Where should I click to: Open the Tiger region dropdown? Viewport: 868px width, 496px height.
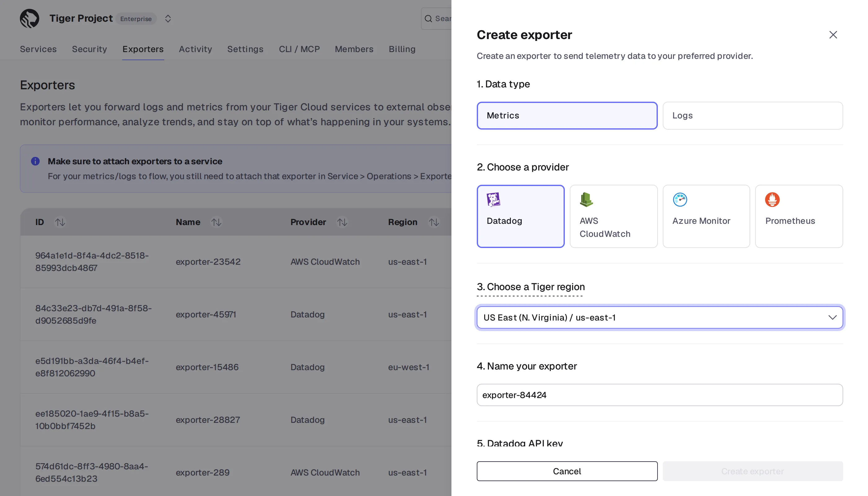pos(659,317)
